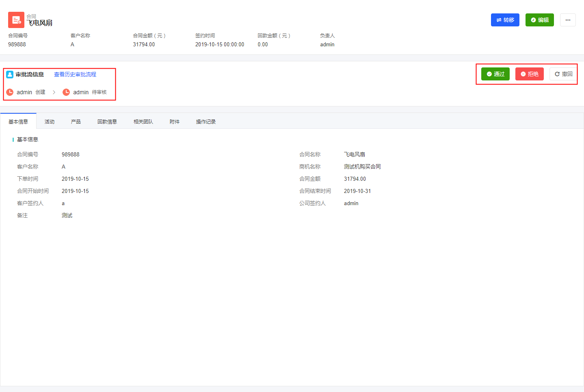Click the arrow between approval steps
This screenshot has height=392, width=584.
(54, 92)
